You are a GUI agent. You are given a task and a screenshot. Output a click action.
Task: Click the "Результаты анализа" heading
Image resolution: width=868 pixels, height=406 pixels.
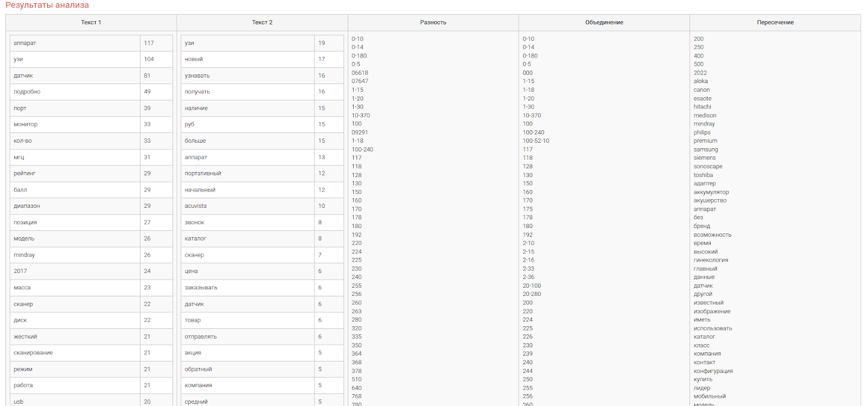(x=47, y=5)
